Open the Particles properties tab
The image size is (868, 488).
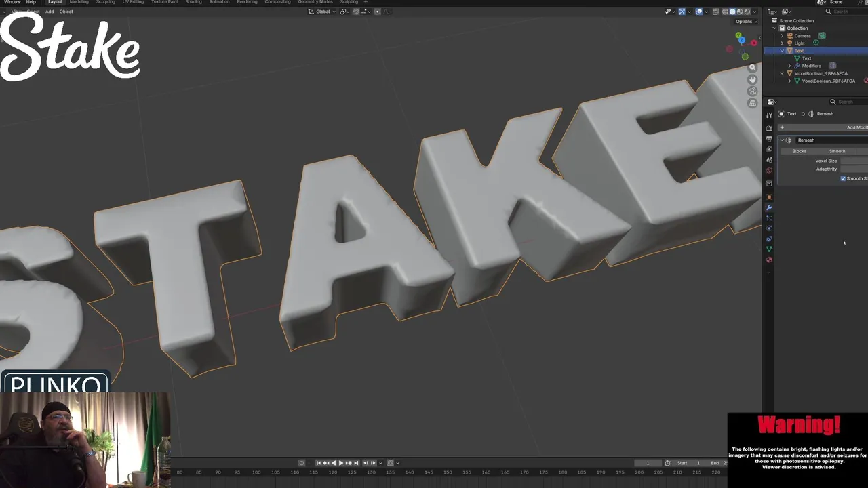(769, 218)
